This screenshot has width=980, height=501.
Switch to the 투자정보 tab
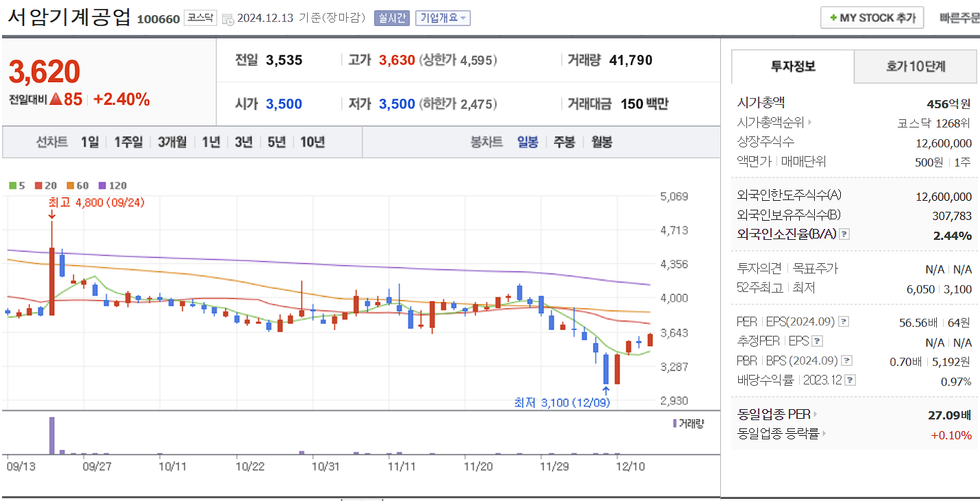[x=793, y=66]
